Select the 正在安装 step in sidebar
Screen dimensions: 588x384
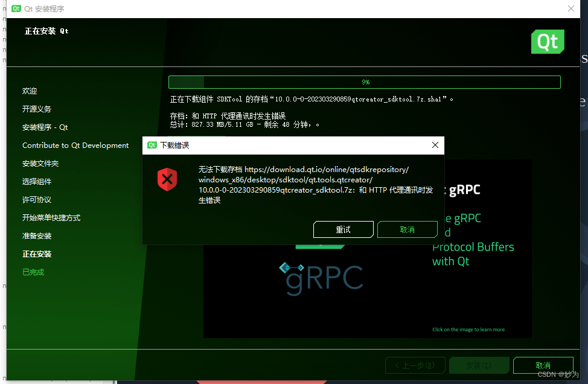click(37, 254)
